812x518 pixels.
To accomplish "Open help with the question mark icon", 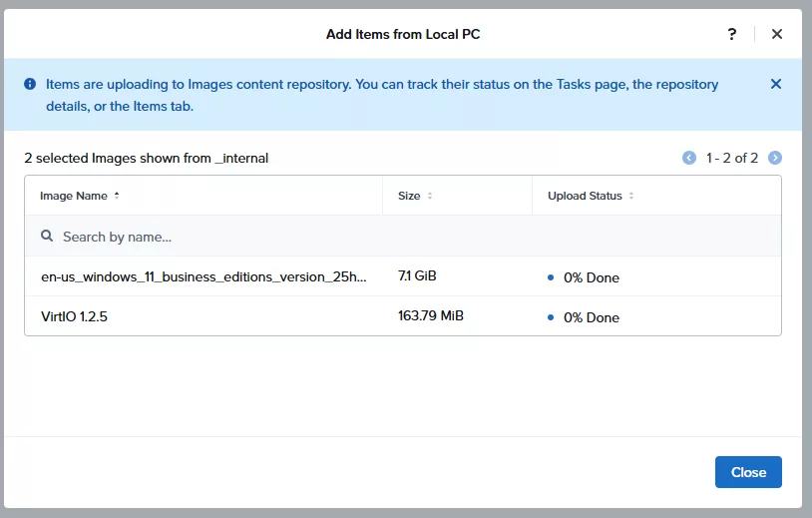I will pyautogui.click(x=732, y=34).
